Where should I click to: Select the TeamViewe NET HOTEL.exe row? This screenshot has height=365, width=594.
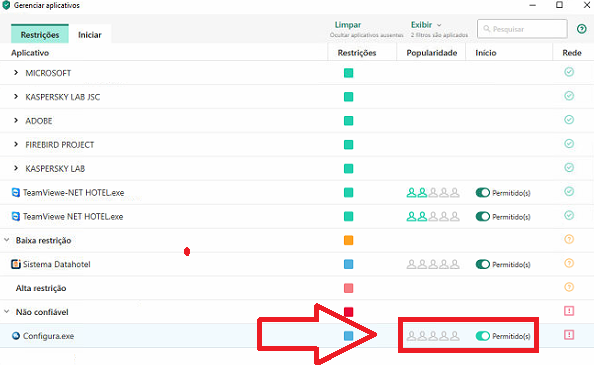(297, 216)
